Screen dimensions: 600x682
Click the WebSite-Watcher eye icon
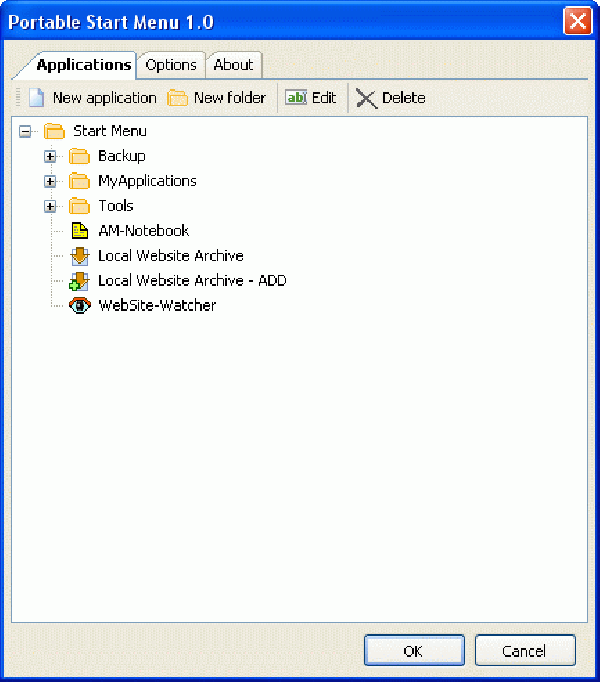point(80,306)
